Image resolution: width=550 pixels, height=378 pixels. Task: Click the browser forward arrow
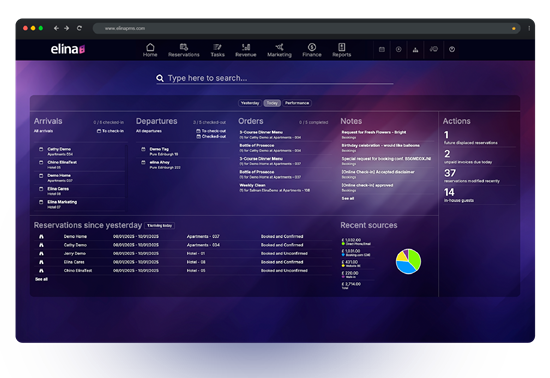67,28
